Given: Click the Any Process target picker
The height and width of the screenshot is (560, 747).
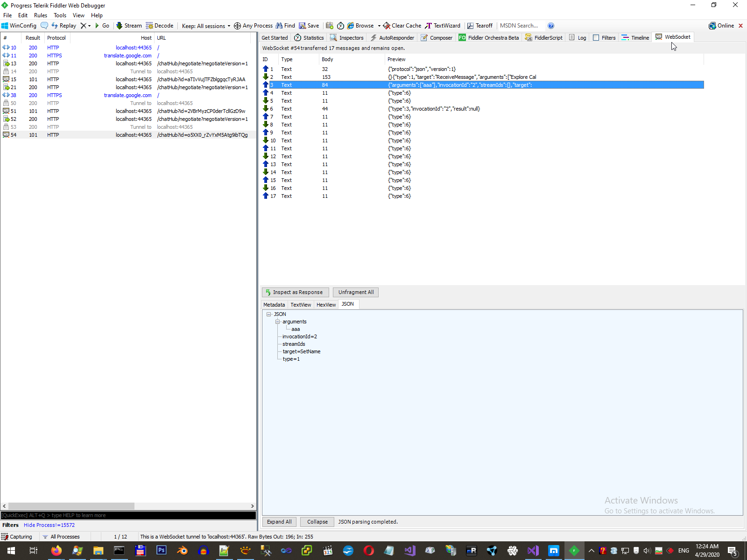Looking at the screenshot, I should click(253, 26).
